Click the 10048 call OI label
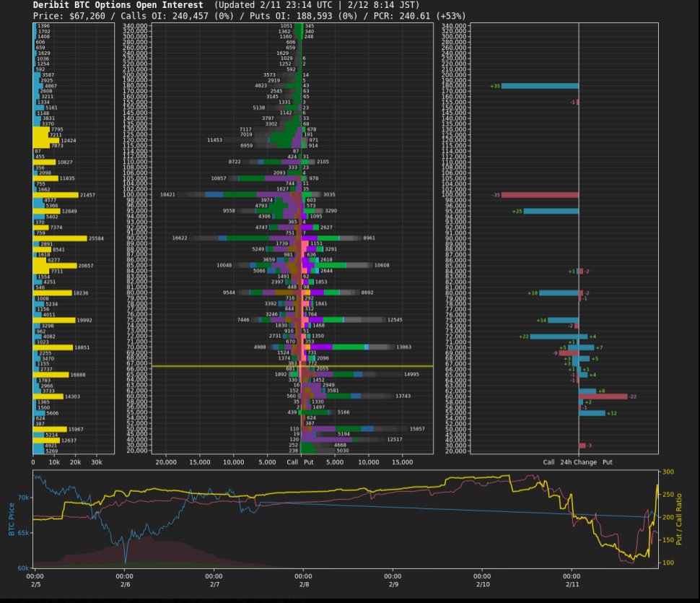 click(x=224, y=265)
